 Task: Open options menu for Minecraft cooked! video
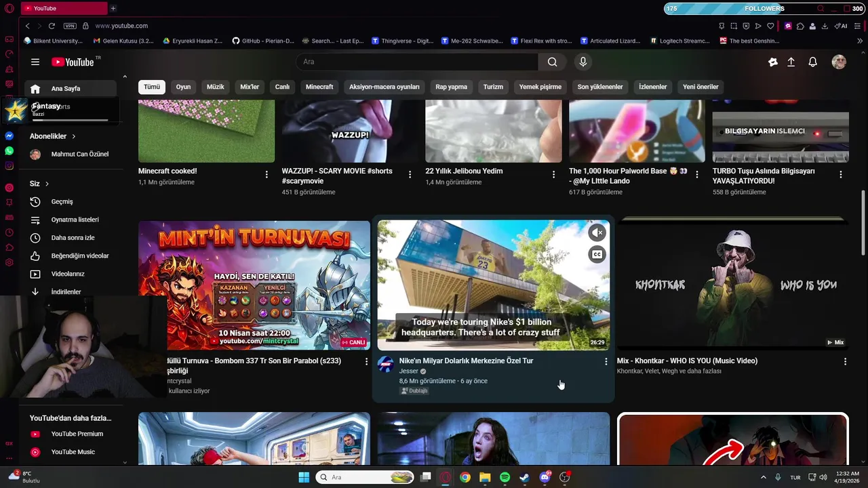pos(267,175)
